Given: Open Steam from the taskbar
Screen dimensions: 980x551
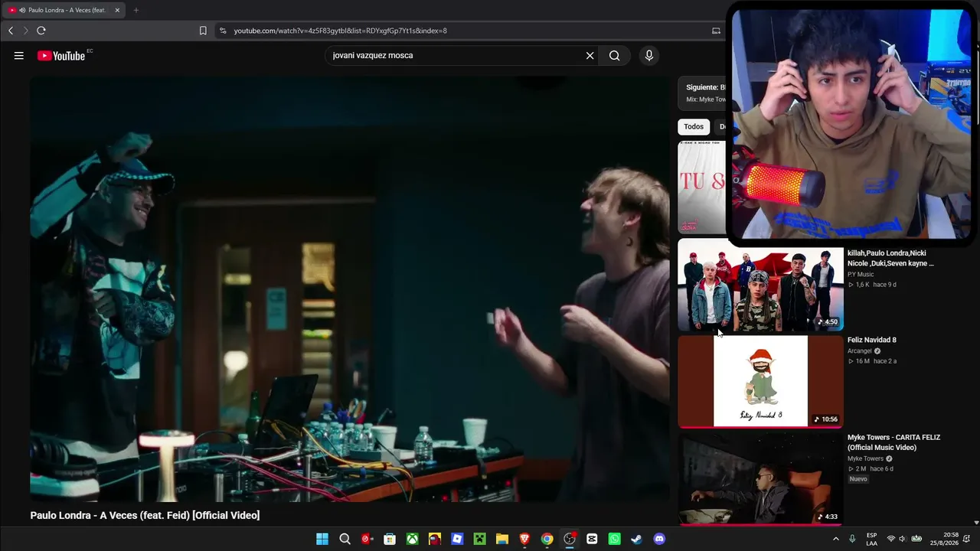Looking at the screenshot, I should point(636,539).
